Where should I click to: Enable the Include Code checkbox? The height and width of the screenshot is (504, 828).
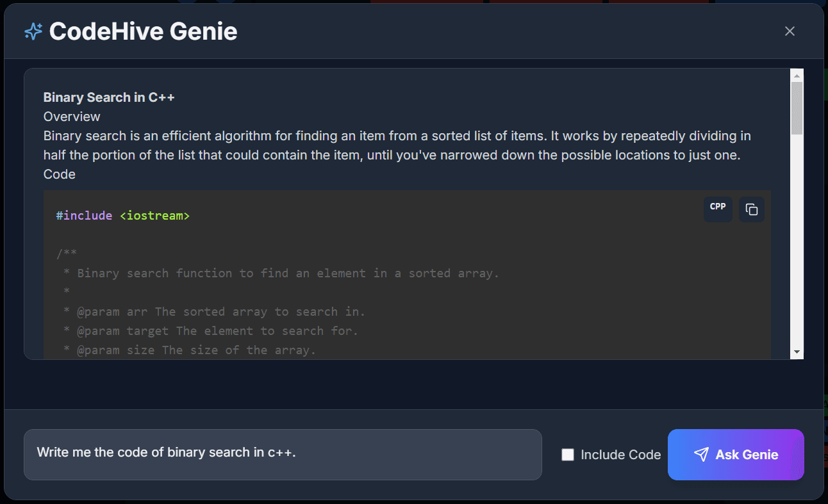coord(568,455)
